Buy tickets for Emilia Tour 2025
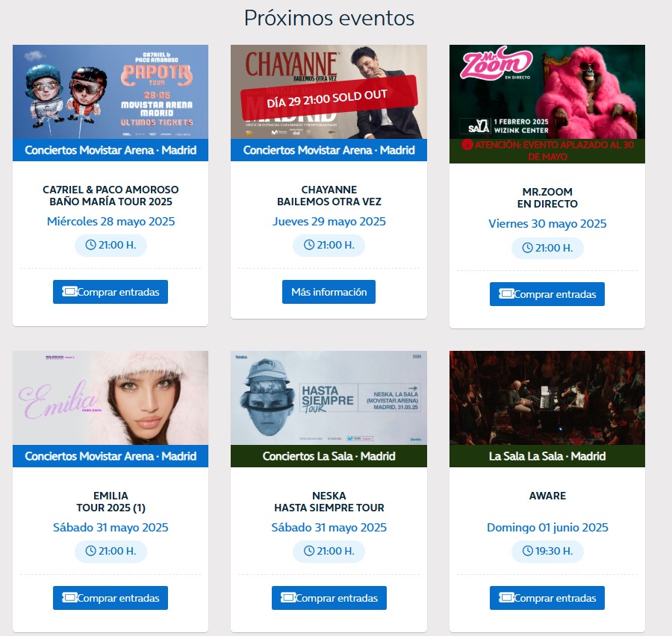Screen dimensions: 672x636 click(x=111, y=598)
